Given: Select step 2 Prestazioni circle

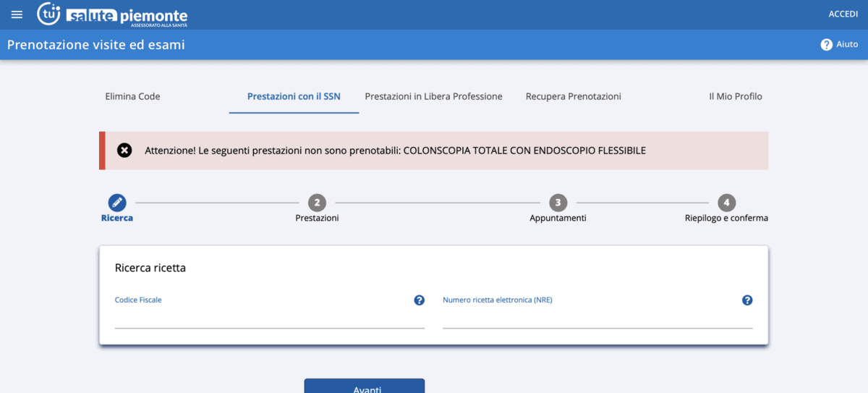Looking at the screenshot, I should click(x=317, y=203).
